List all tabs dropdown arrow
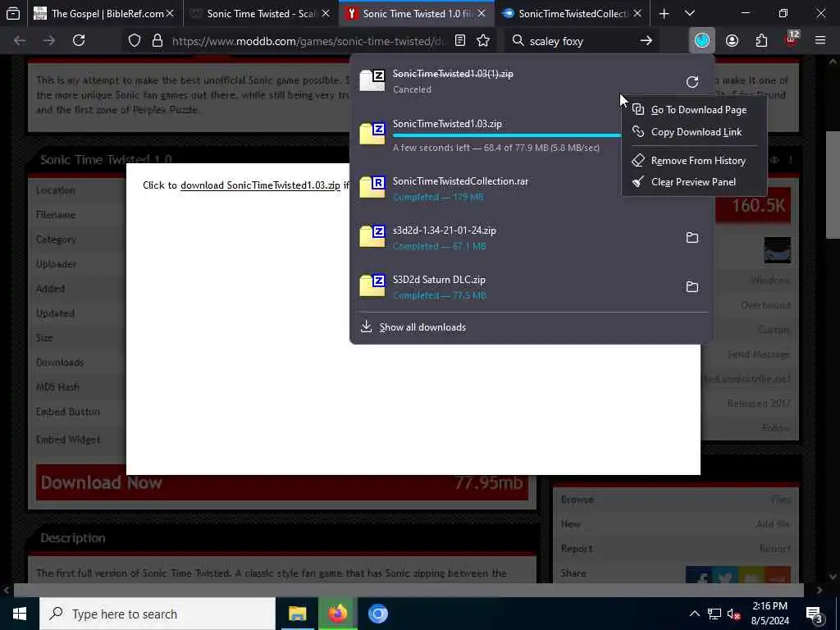The image size is (840, 630). click(x=690, y=13)
